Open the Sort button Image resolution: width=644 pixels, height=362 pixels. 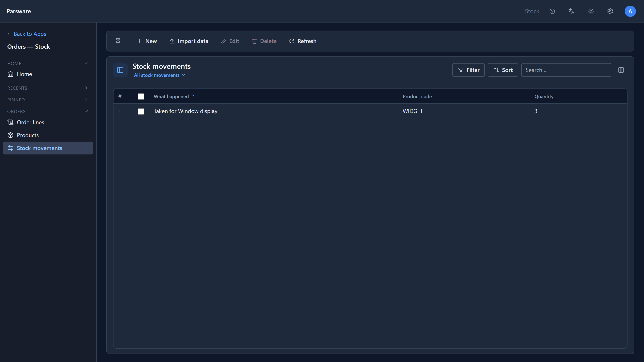pos(503,70)
